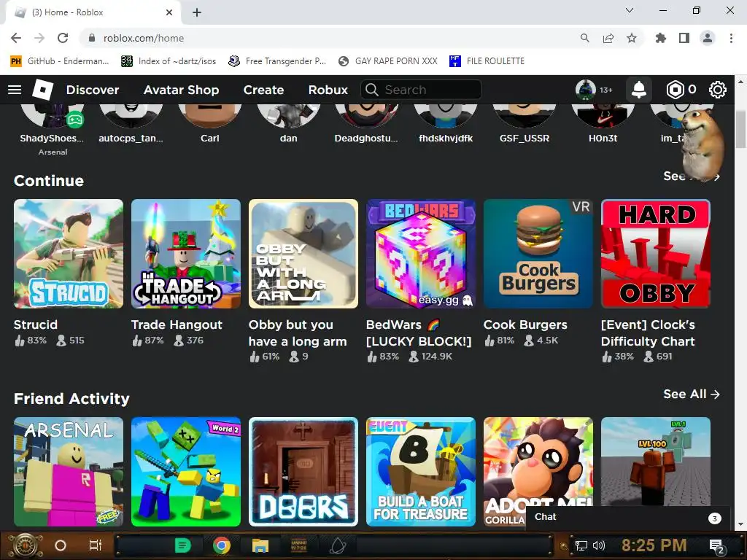Expand the Chat panel
This screenshot has width=747, height=560.
pyautogui.click(x=628, y=517)
